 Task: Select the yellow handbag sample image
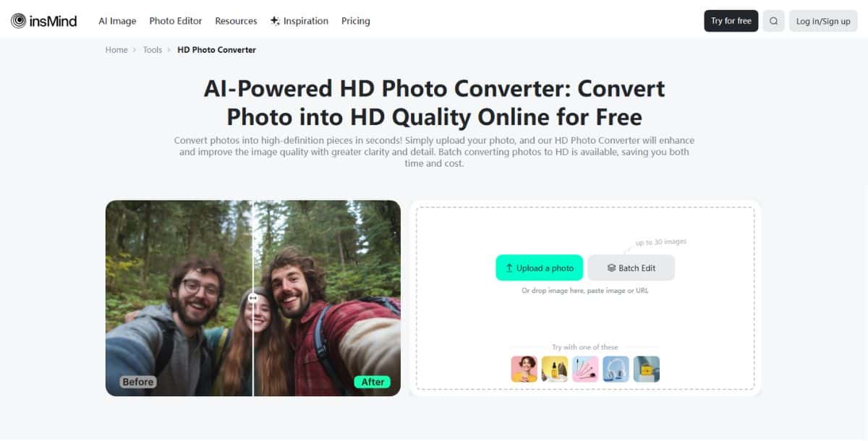point(647,369)
